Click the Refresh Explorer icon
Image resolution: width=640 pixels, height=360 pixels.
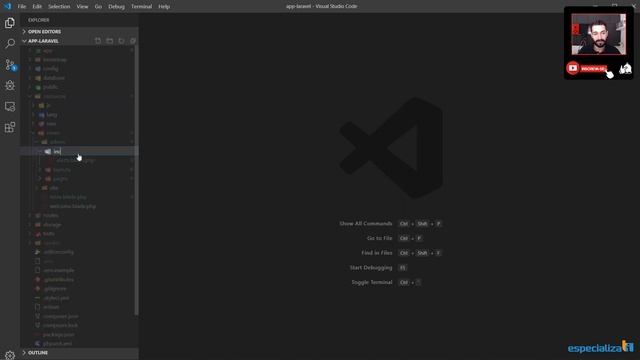click(x=121, y=41)
